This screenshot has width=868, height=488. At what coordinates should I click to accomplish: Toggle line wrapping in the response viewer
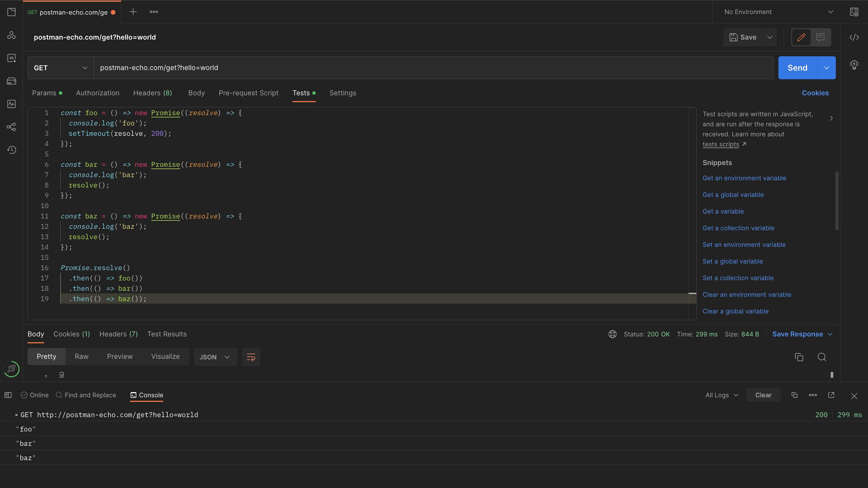pos(251,357)
